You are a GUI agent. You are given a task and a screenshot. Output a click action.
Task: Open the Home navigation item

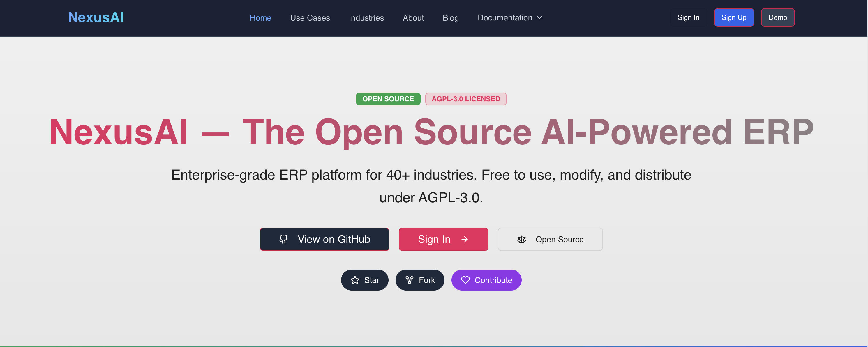coord(260,18)
